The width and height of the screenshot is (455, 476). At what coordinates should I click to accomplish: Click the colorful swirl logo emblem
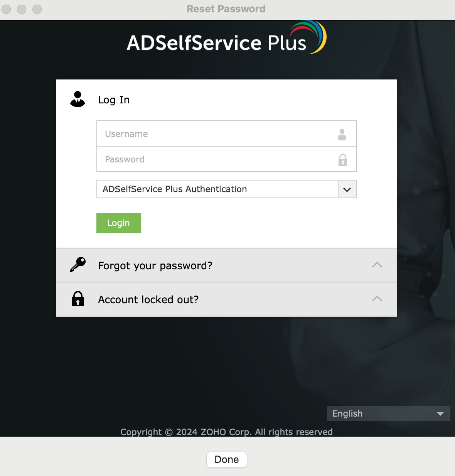(x=309, y=37)
